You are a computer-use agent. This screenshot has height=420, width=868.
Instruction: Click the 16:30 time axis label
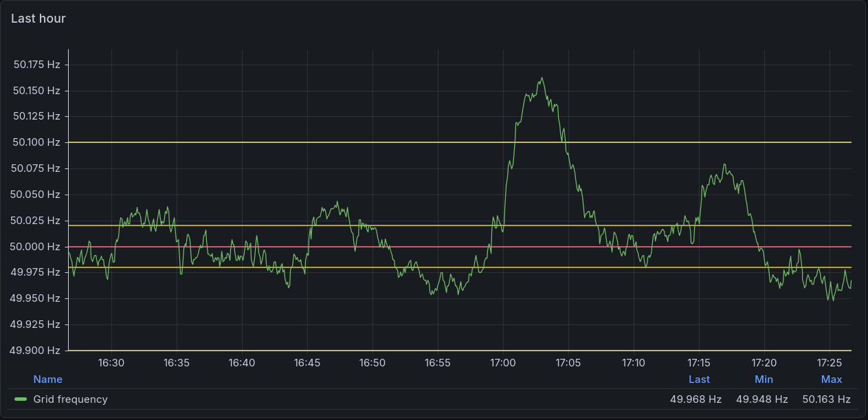click(111, 362)
